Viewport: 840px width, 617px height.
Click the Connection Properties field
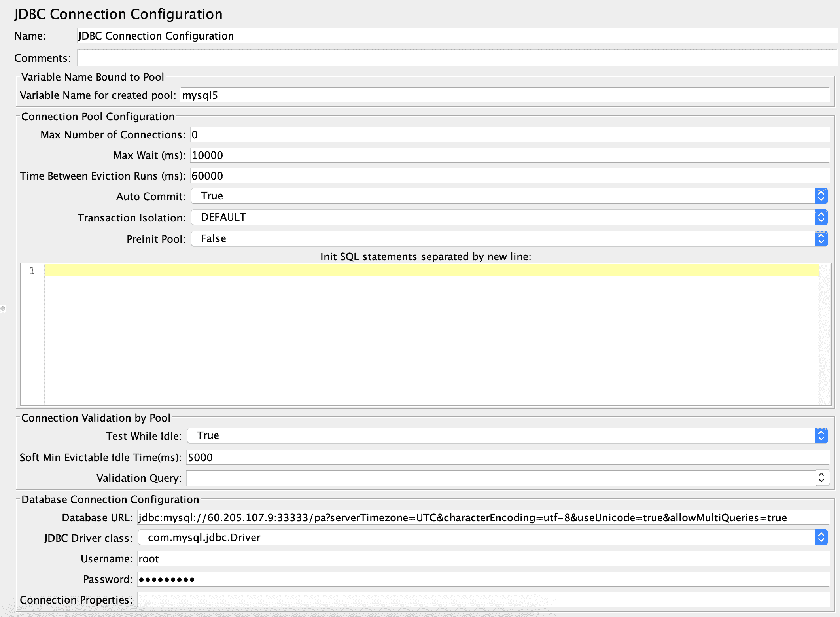[482, 600]
